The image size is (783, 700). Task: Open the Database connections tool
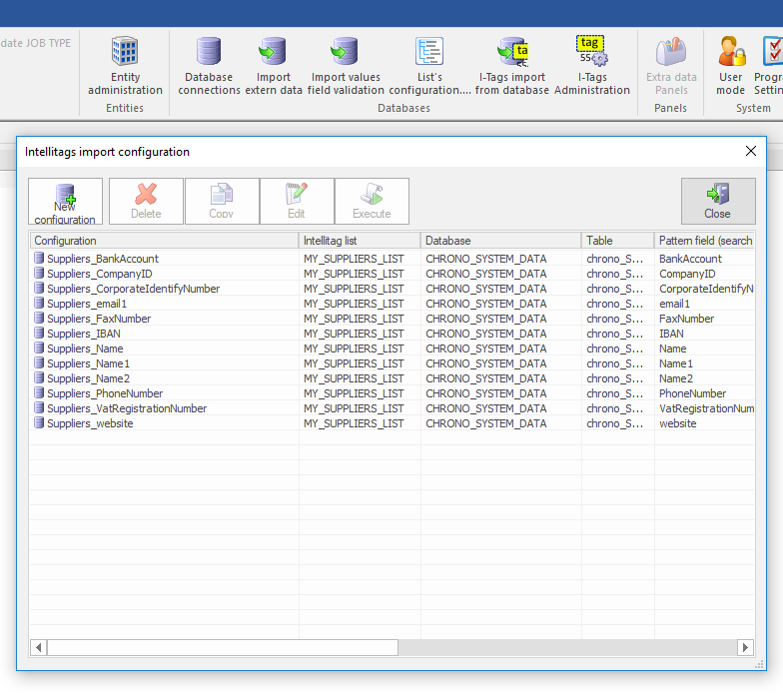point(209,66)
